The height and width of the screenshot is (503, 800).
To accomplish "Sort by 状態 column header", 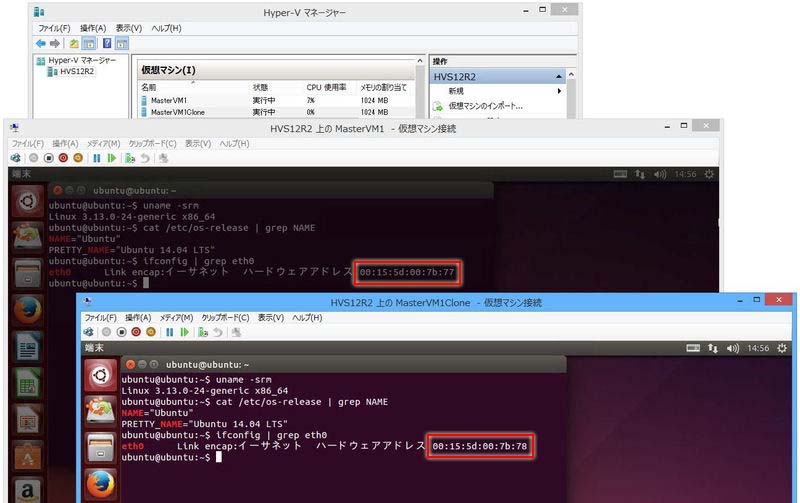I will point(260,87).
